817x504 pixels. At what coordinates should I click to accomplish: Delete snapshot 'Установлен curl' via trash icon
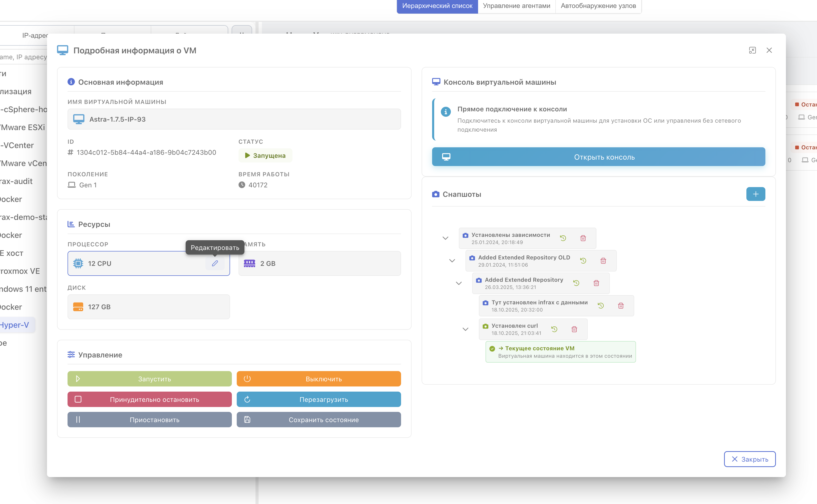(x=575, y=329)
